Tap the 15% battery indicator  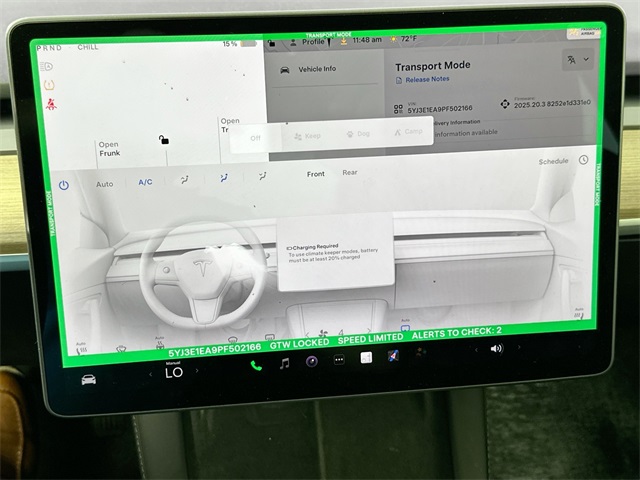(240, 44)
